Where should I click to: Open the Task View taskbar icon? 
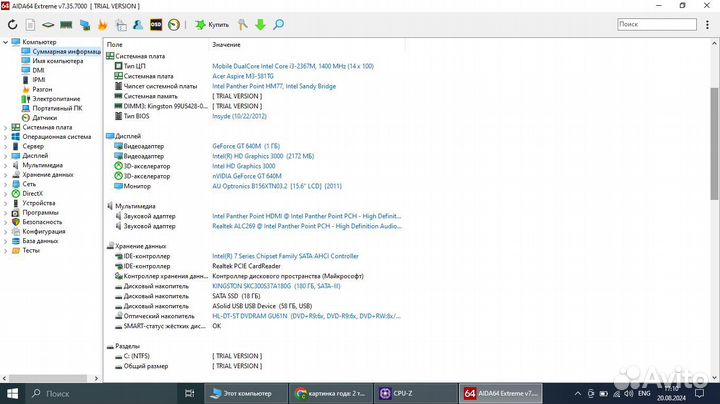(x=189, y=393)
